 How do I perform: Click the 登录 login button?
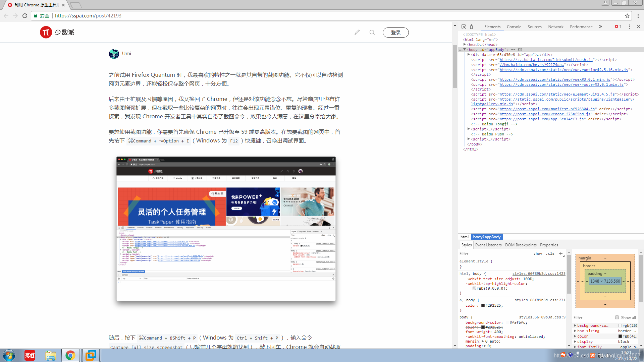coord(395,33)
